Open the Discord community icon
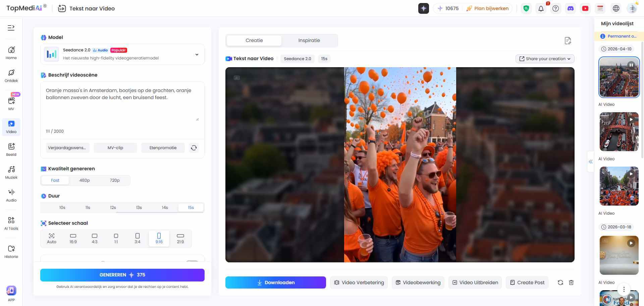644x306 pixels. click(571, 8)
